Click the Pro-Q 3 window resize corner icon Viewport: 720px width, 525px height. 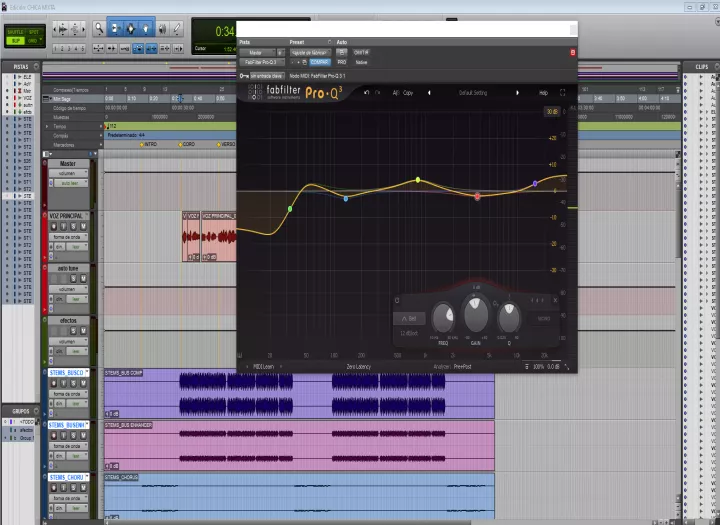[x=567, y=367]
